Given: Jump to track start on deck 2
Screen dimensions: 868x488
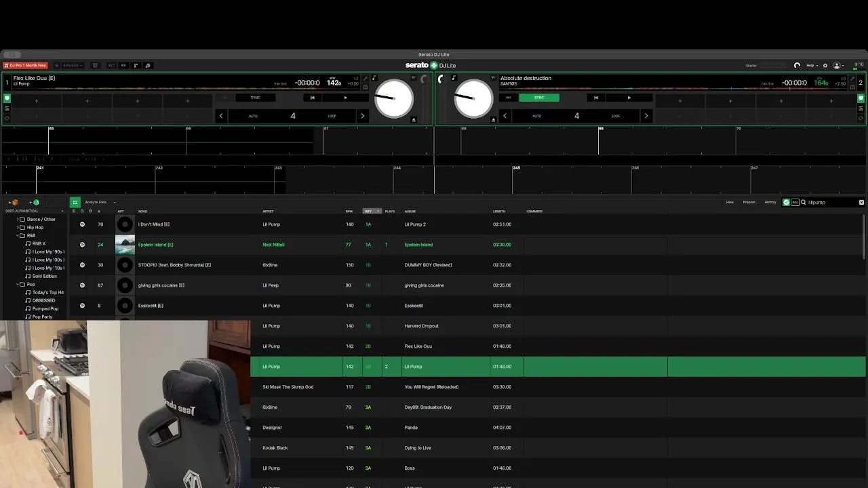Looking at the screenshot, I should [596, 98].
